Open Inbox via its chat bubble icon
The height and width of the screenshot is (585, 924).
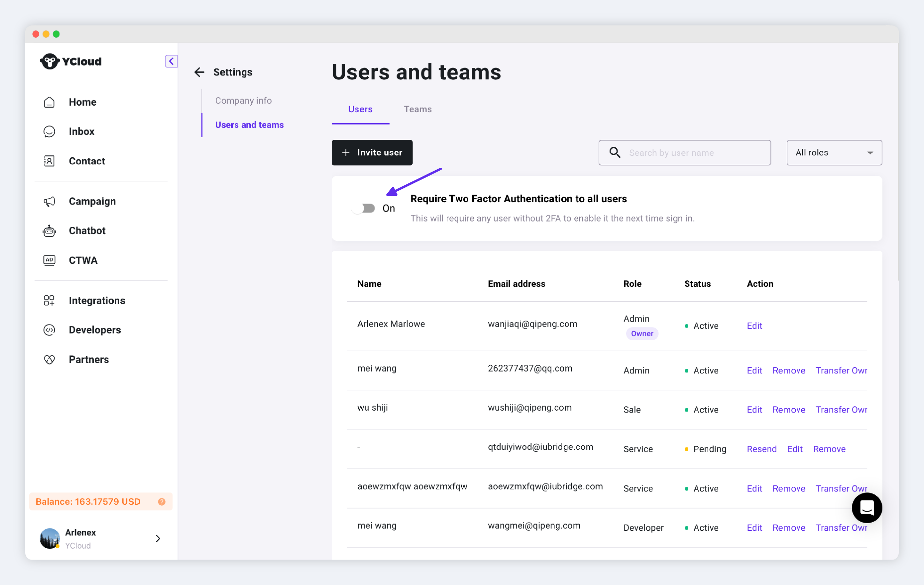click(49, 132)
